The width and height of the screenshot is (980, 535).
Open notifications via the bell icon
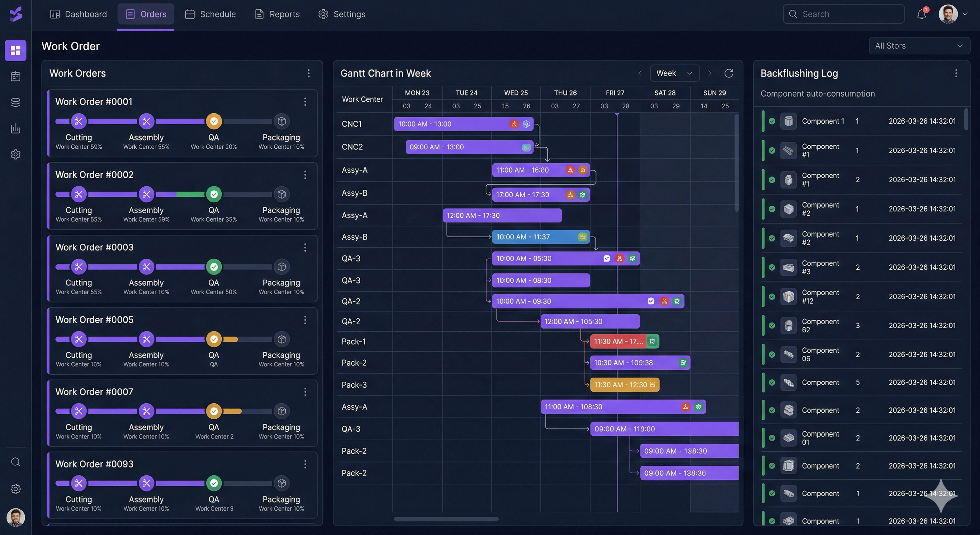coord(922,14)
